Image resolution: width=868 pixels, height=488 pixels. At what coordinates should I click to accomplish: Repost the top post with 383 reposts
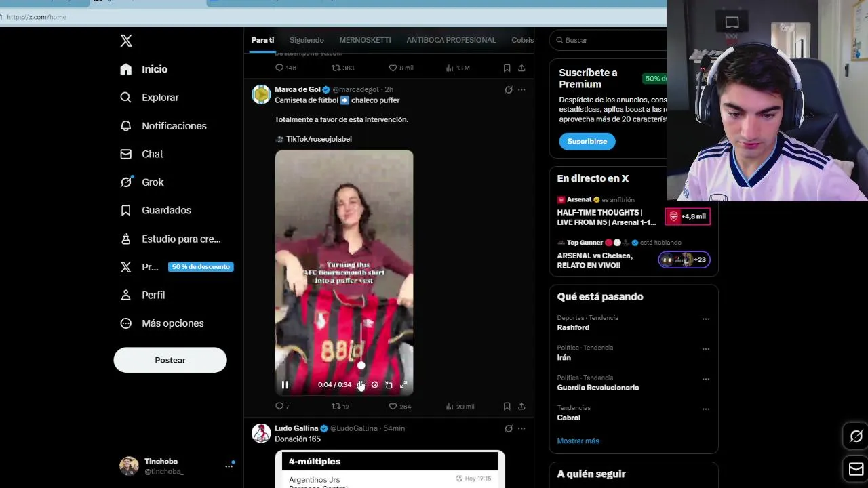coord(342,68)
